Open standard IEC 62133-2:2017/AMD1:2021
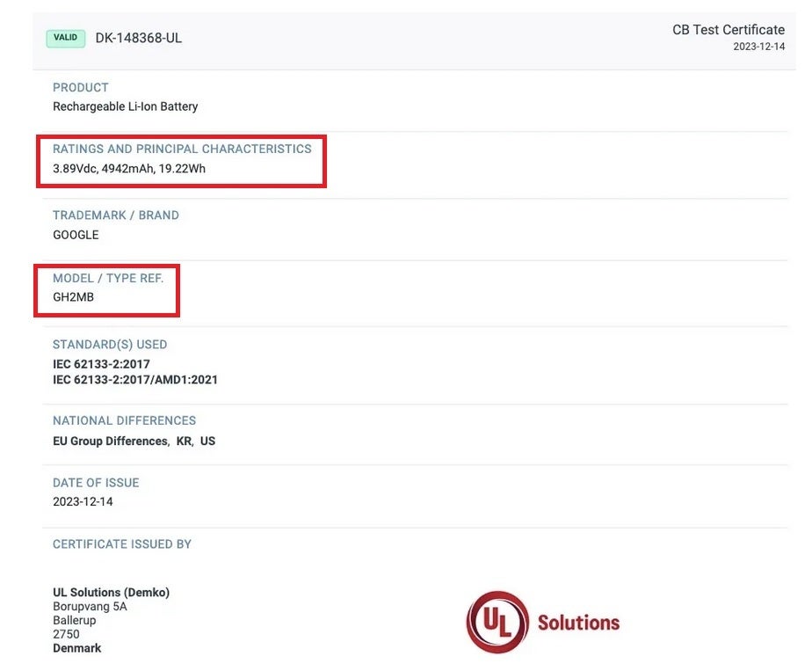 pos(135,380)
